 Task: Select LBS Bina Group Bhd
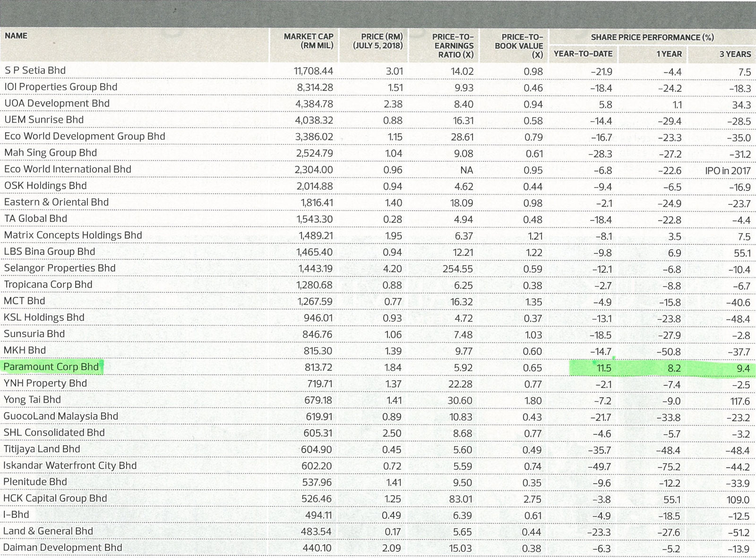(50, 252)
